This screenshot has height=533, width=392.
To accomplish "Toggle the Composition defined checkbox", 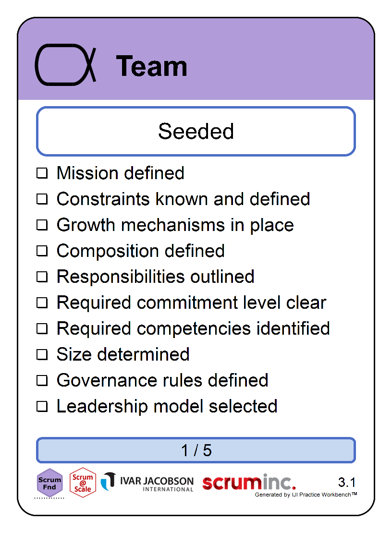I will click(42, 251).
